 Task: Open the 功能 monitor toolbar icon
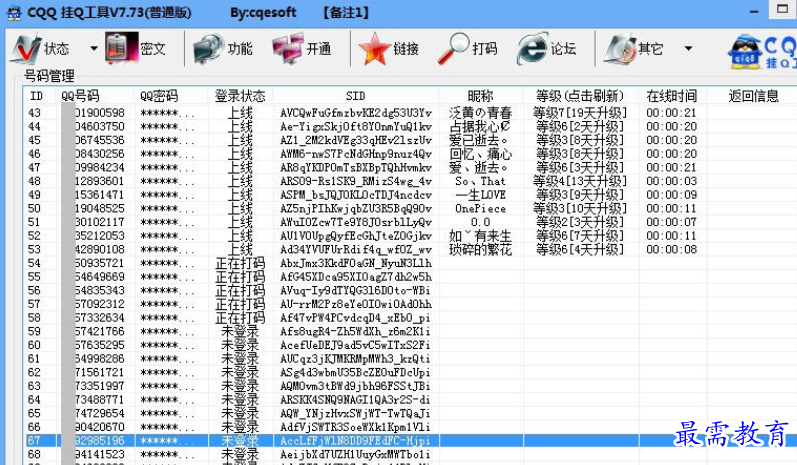click(x=209, y=49)
